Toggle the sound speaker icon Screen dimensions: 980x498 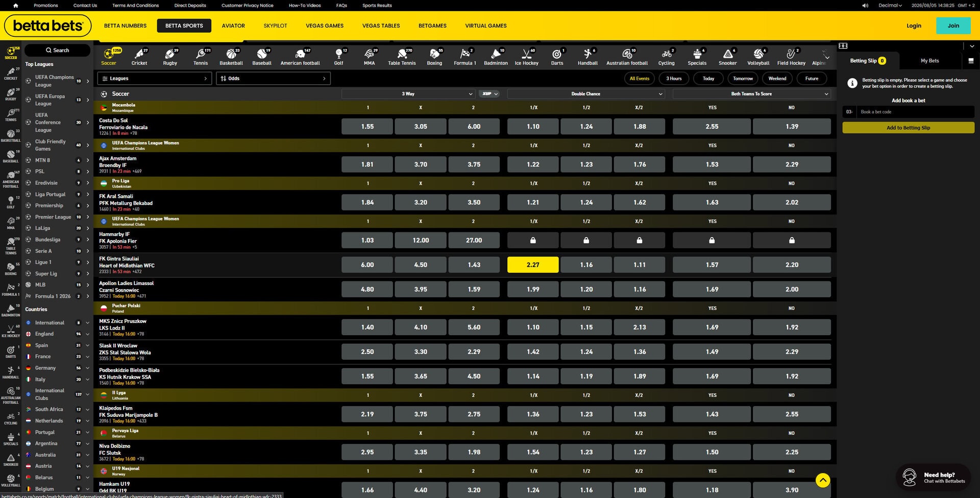(865, 6)
